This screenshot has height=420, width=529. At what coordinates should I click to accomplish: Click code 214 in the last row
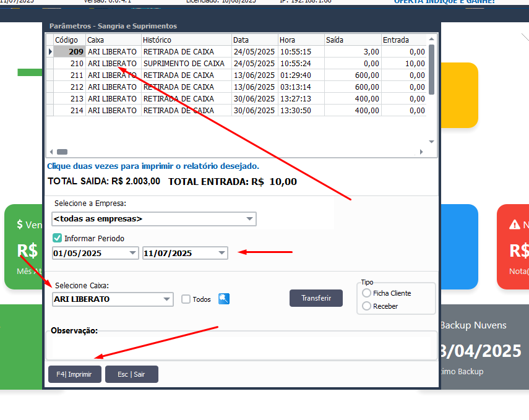tap(69, 111)
